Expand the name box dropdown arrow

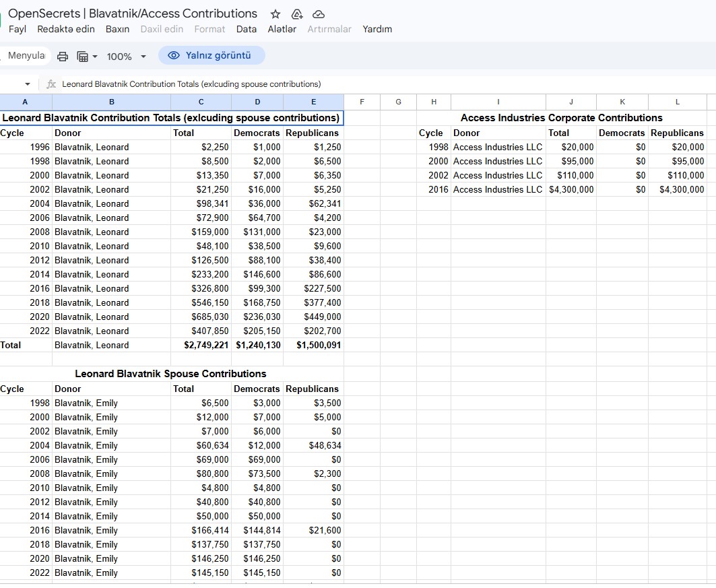28,84
